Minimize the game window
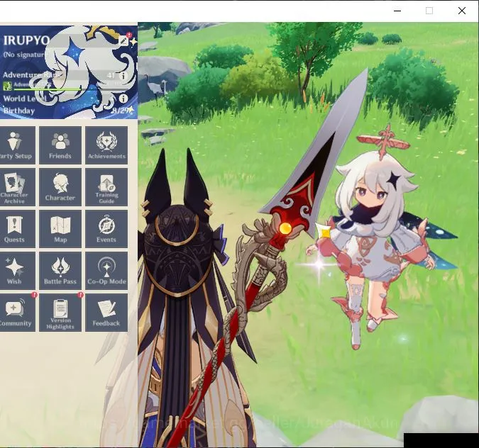The image size is (479, 448). [397, 11]
